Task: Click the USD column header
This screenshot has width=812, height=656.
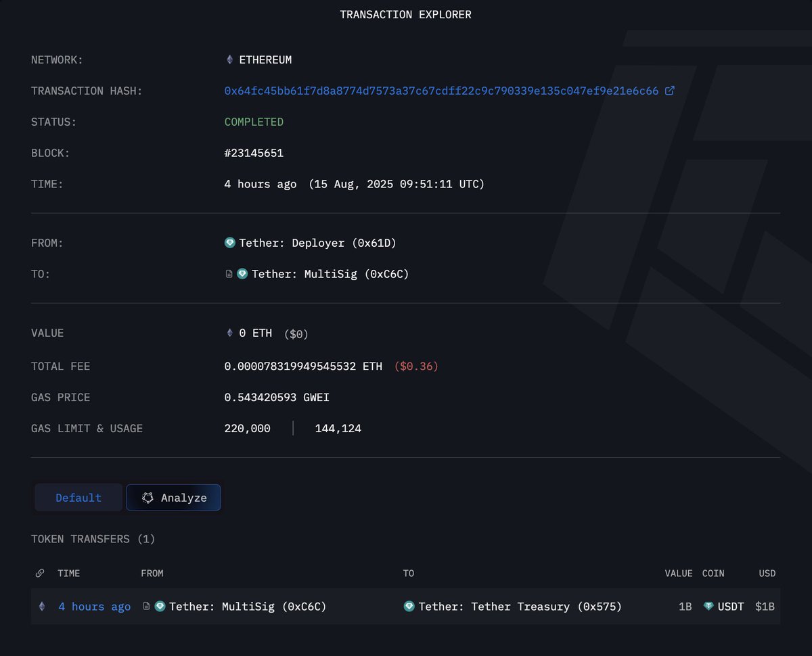Action: (x=767, y=573)
